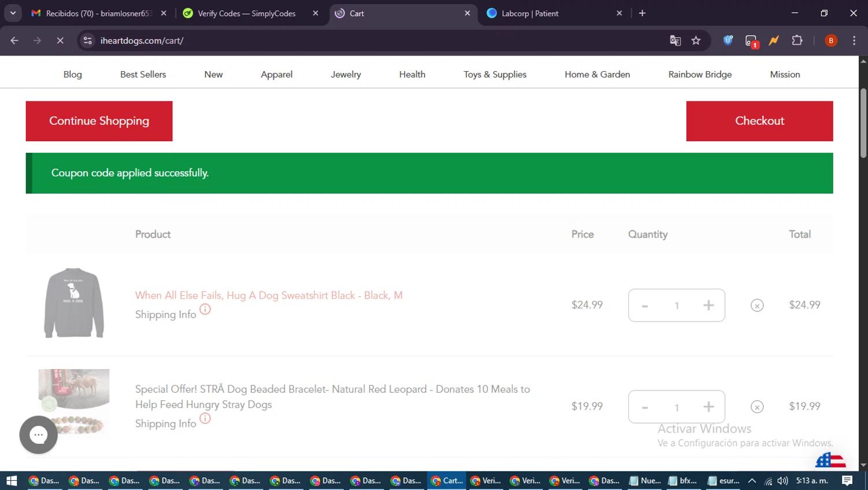Open the Jewelry category

(346, 74)
